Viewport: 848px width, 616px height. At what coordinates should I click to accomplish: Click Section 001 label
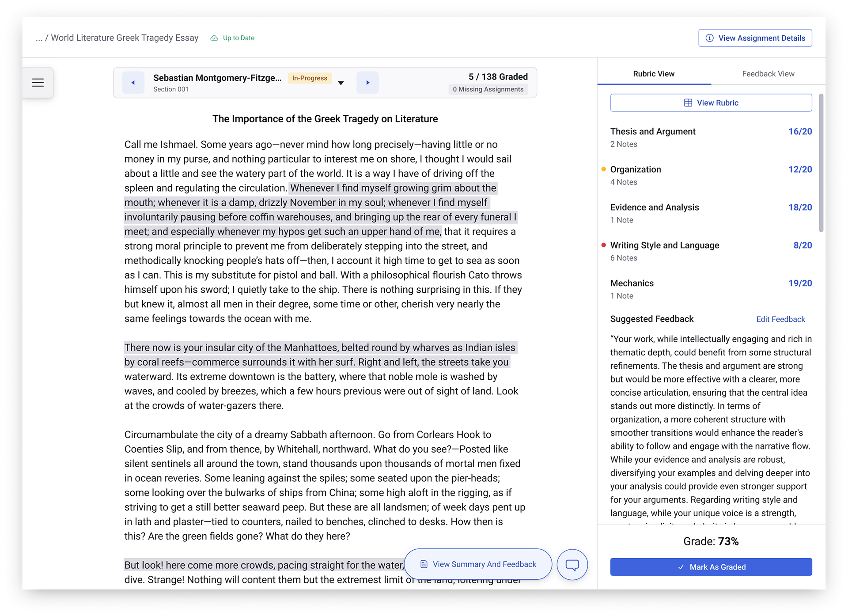[170, 90]
